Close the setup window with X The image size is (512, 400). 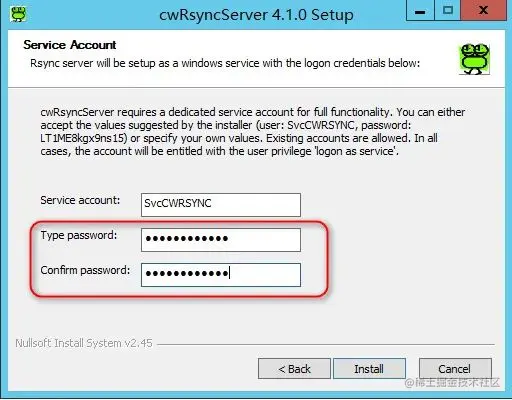pos(483,11)
